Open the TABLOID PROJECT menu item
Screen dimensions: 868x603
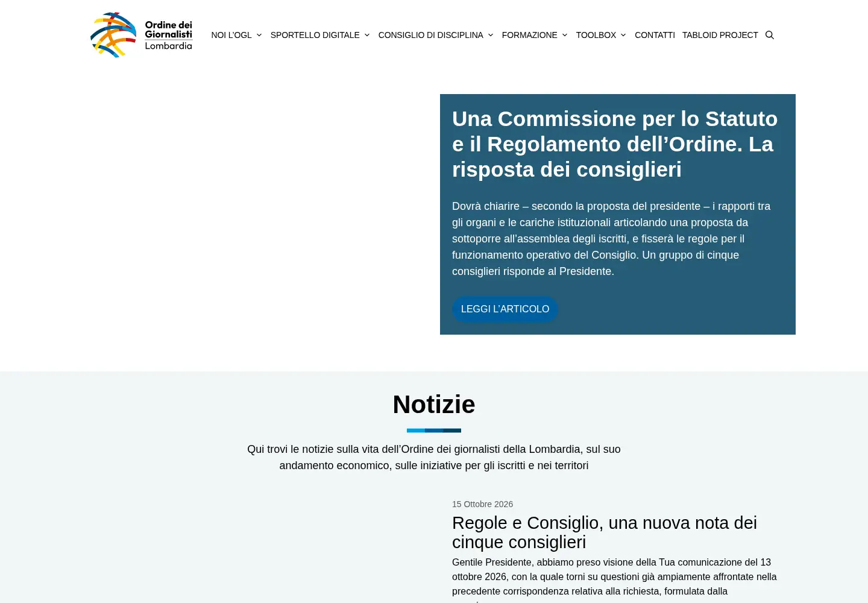tap(720, 35)
